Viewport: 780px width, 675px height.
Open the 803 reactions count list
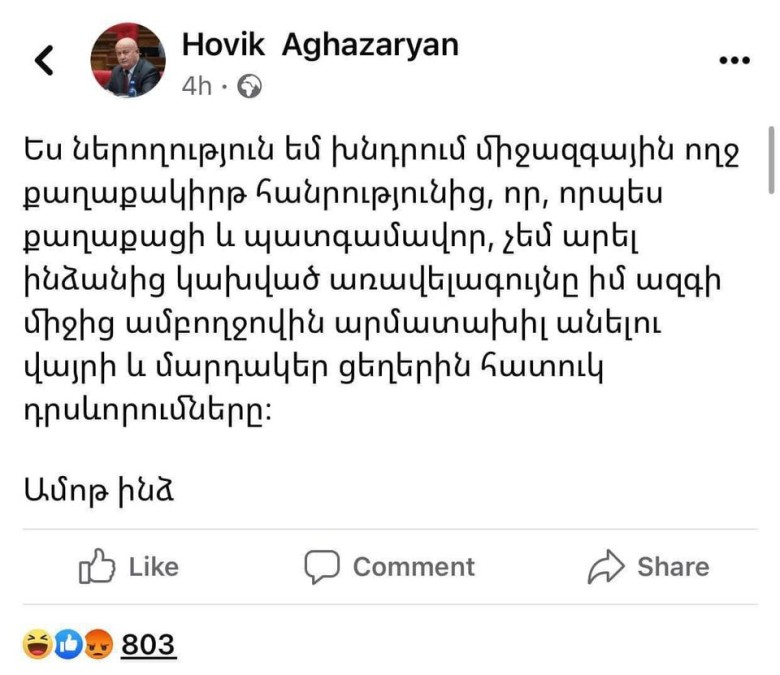[148, 645]
